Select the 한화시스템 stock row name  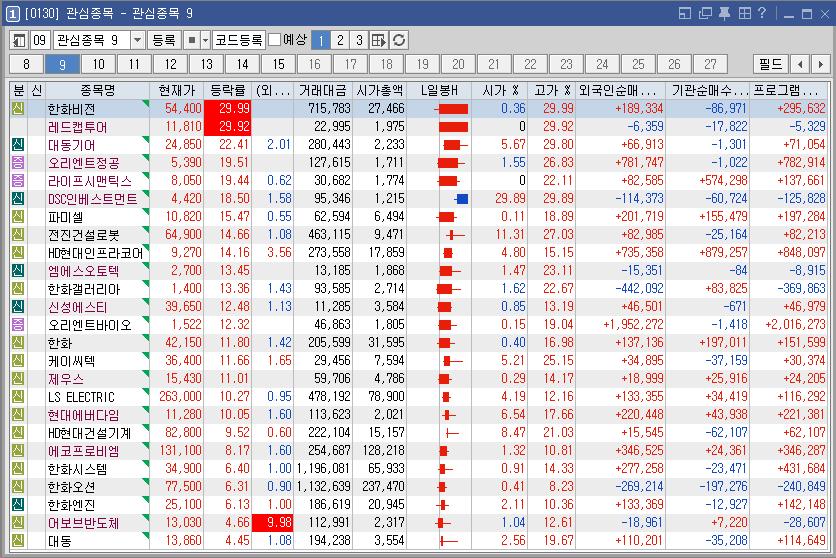click(x=77, y=469)
